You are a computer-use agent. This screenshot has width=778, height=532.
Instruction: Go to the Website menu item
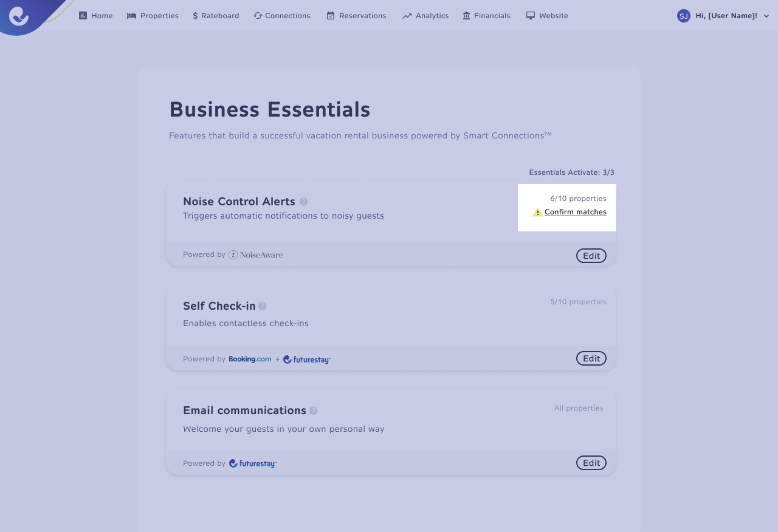click(547, 16)
